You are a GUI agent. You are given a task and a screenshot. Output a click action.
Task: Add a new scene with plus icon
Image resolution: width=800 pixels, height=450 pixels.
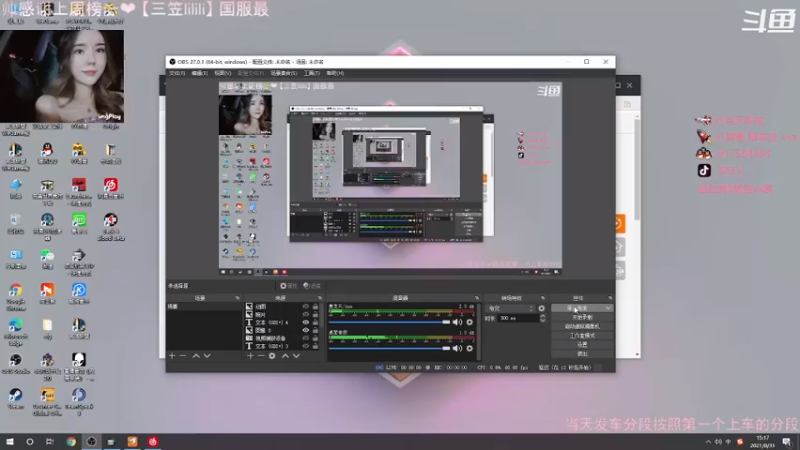[x=172, y=356]
